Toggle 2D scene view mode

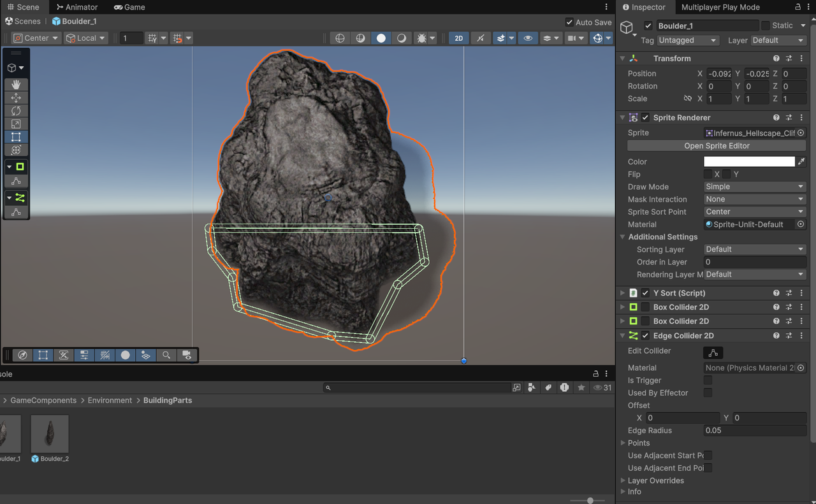tap(459, 38)
